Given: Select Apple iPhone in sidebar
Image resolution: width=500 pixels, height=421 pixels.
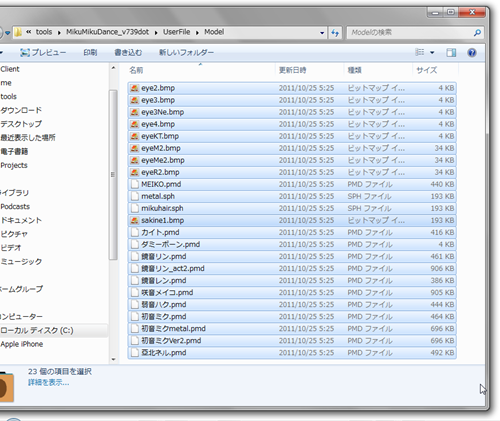Looking at the screenshot, I should 22,344.
